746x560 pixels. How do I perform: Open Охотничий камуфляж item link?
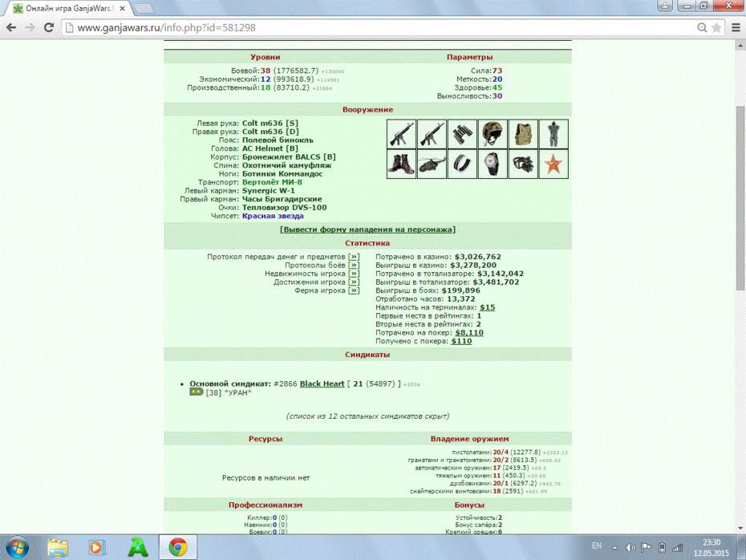click(x=287, y=165)
